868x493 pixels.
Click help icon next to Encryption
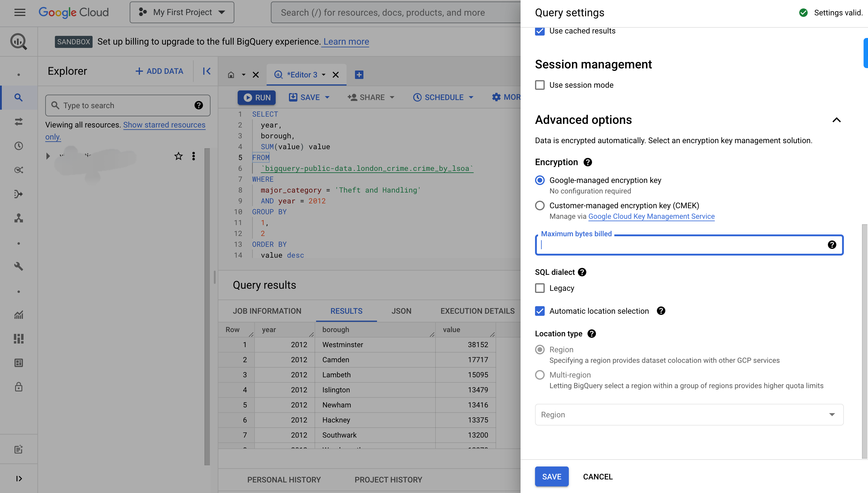click(588, 162)
